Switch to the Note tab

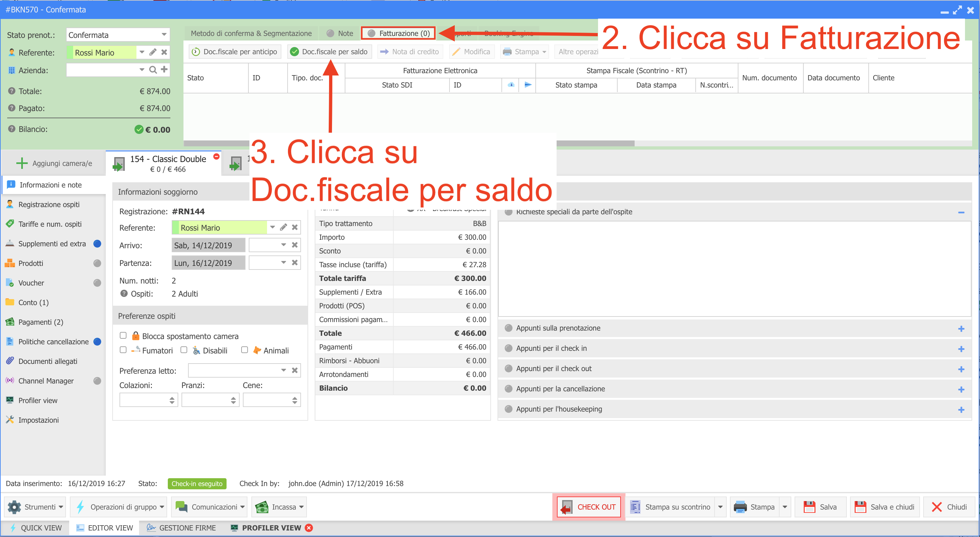coord(340,34)
